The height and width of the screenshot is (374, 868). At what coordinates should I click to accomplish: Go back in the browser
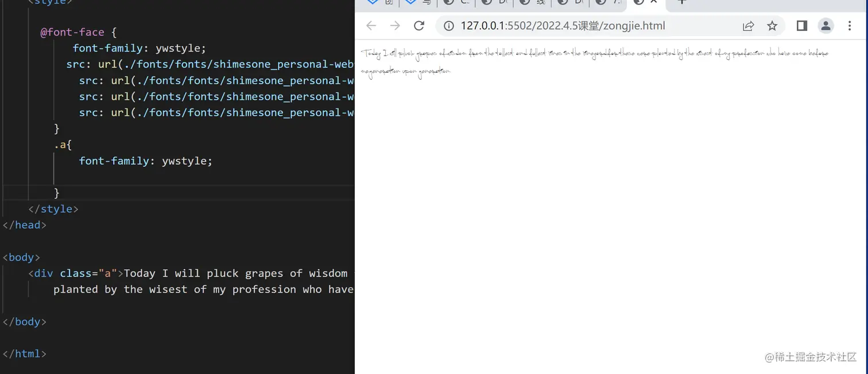point(371,26)
